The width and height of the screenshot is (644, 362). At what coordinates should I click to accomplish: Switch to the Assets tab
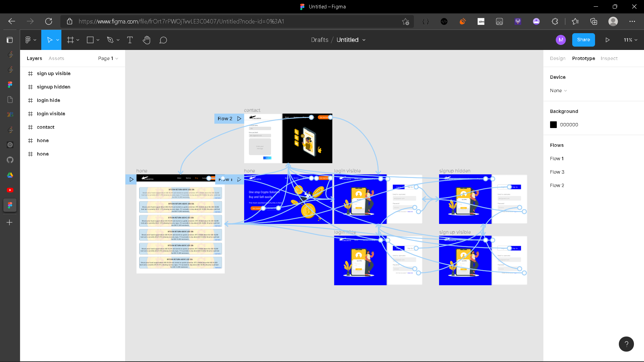tap(56, 58)
